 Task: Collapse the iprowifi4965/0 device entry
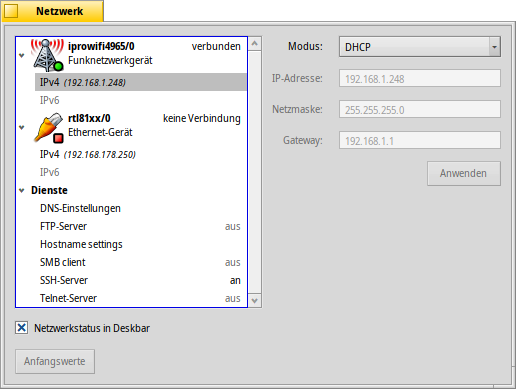[22, 56]
